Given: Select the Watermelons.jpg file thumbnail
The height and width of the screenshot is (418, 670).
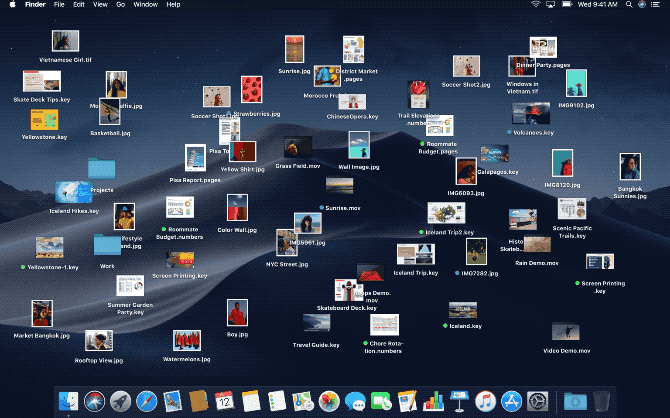Looking at the screenshot, I should pos(186,341).
